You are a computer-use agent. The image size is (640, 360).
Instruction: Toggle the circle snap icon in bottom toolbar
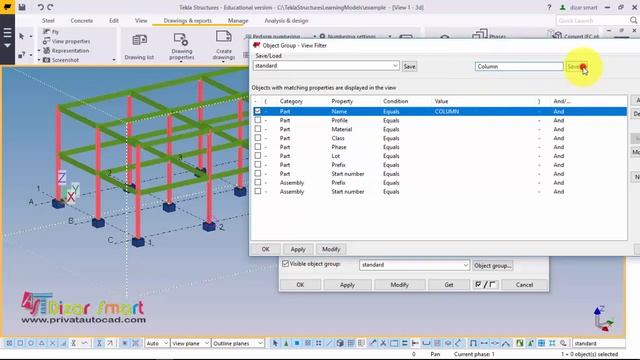tap(31, 343)
